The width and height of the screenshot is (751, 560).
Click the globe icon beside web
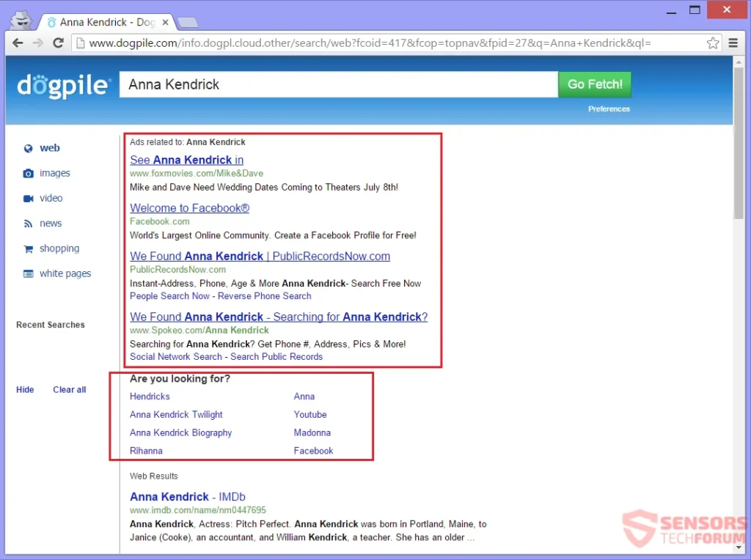coord(28,148)
